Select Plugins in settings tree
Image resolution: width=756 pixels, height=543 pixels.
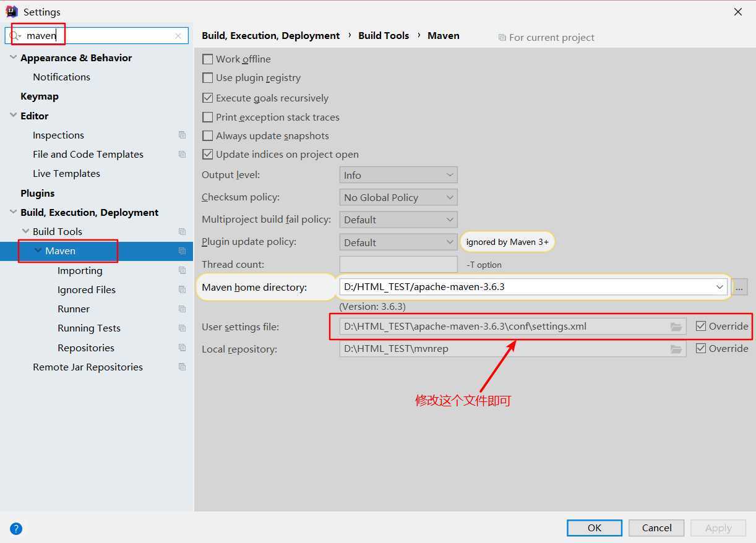tap(38, 193)
